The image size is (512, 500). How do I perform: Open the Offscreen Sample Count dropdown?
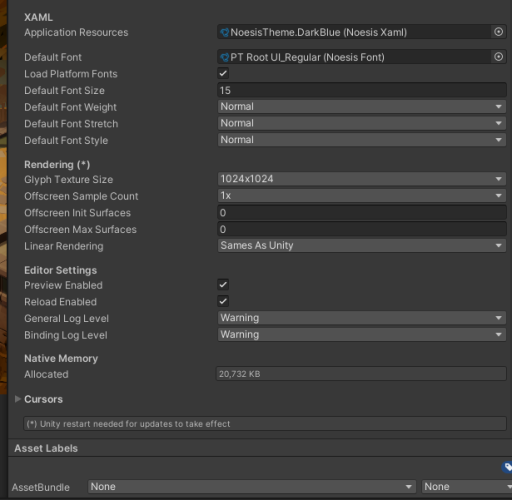pyautogui.click(x=362, y=196)
